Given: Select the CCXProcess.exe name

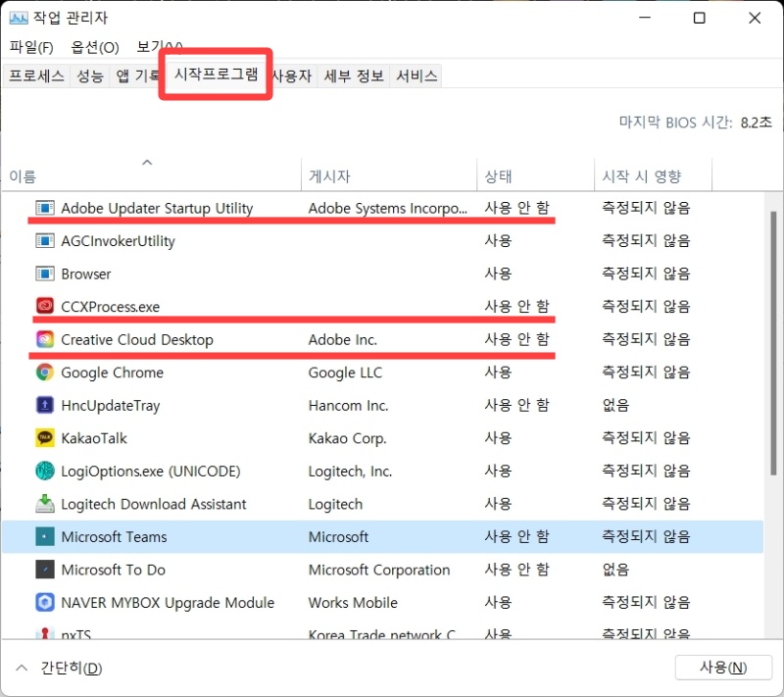Looking at the screenshot, I should tap(111, 307).
